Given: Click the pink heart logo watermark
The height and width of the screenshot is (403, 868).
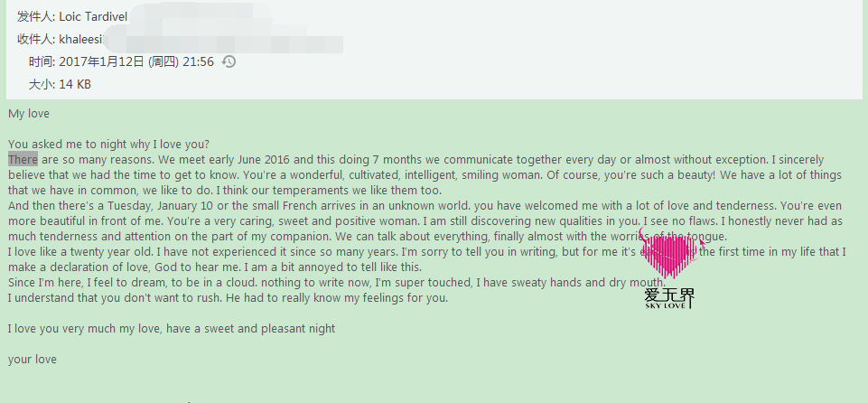Looking at the screenshot, I should (x=671, y=257).
